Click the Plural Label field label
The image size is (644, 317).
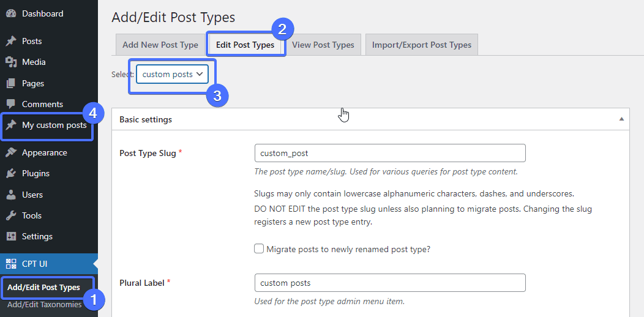coord(142,283)
